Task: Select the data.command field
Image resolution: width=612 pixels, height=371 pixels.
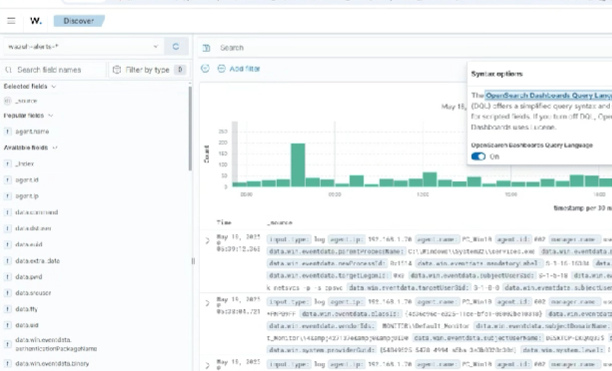Action: 37,212
